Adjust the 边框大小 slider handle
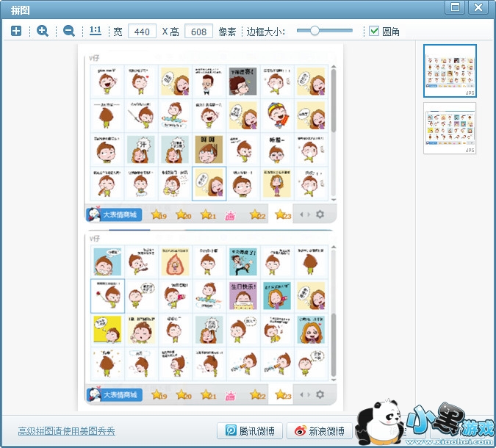496x448 pixels. tap(315, 31)
